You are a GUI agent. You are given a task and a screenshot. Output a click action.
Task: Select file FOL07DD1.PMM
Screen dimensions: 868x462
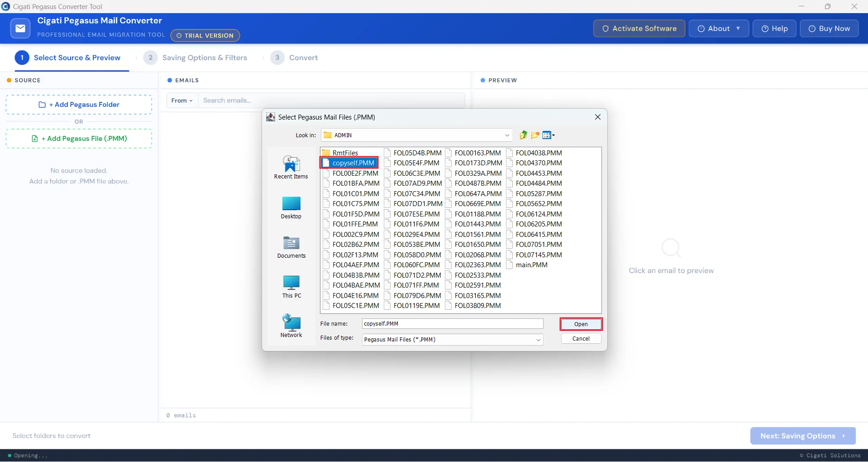coord(413,204)
